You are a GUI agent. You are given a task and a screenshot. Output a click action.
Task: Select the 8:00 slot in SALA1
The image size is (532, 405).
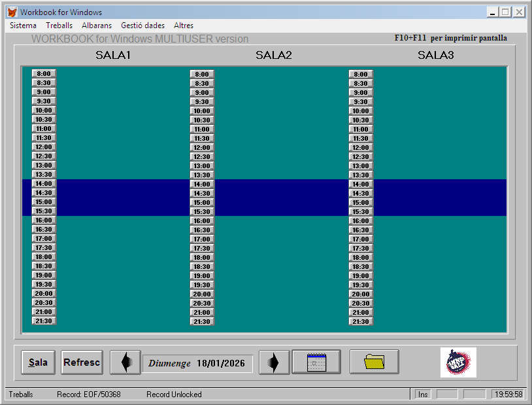[x=44, y=74]
